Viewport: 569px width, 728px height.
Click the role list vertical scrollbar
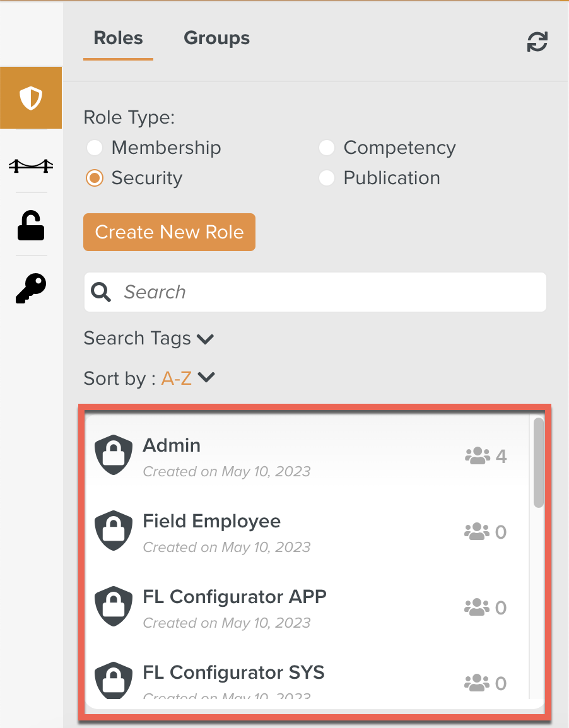tap(538, 462)
